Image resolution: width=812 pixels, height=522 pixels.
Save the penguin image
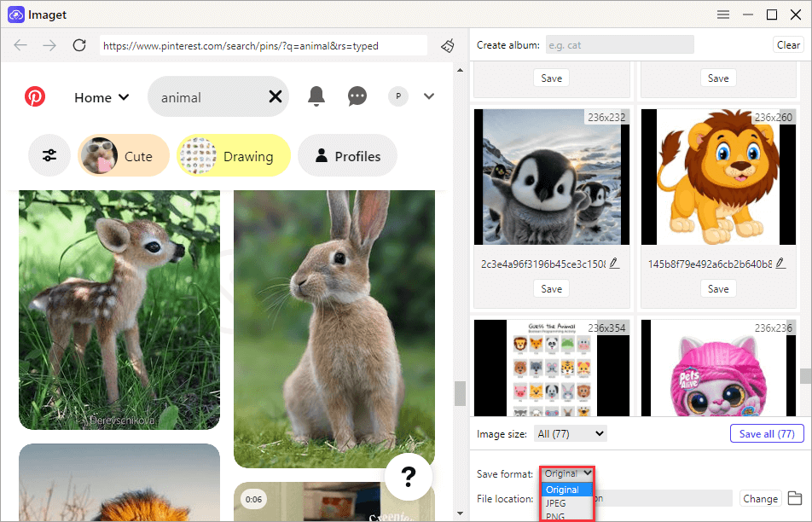coord(552,289)
